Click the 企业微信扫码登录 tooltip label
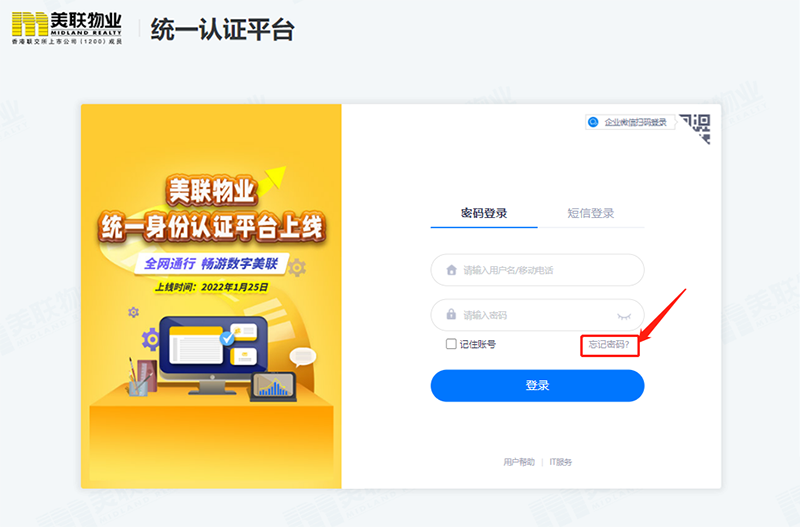Image resolution: width=800 pixels, height=527 pixels. (636, 122)
